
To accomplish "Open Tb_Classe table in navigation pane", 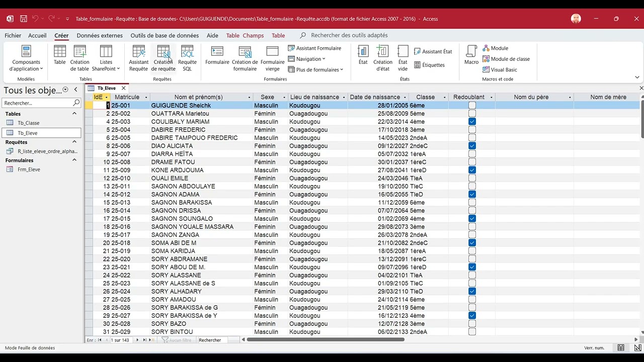I will pyautogui.click(x=41, y=123).
